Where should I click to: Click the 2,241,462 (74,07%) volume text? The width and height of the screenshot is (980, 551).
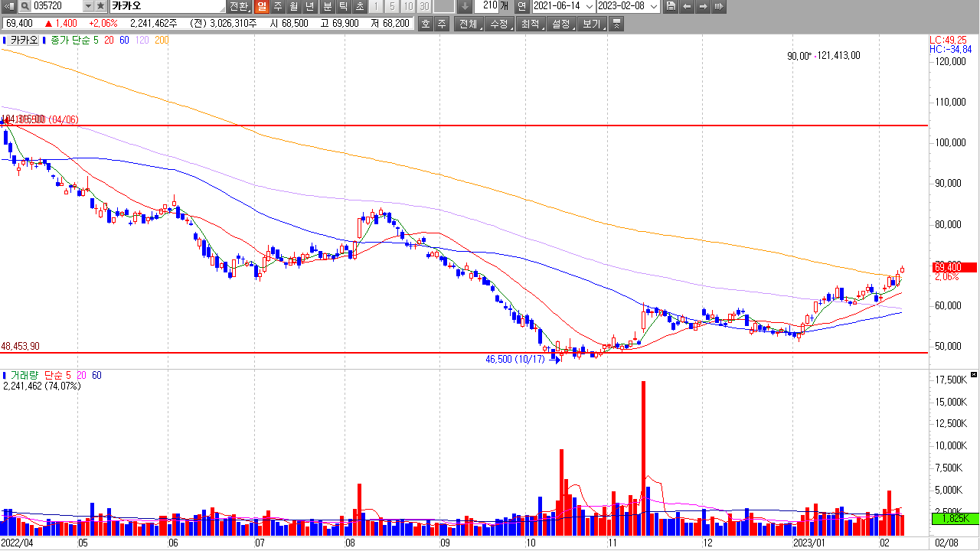(x=42, y=386)
